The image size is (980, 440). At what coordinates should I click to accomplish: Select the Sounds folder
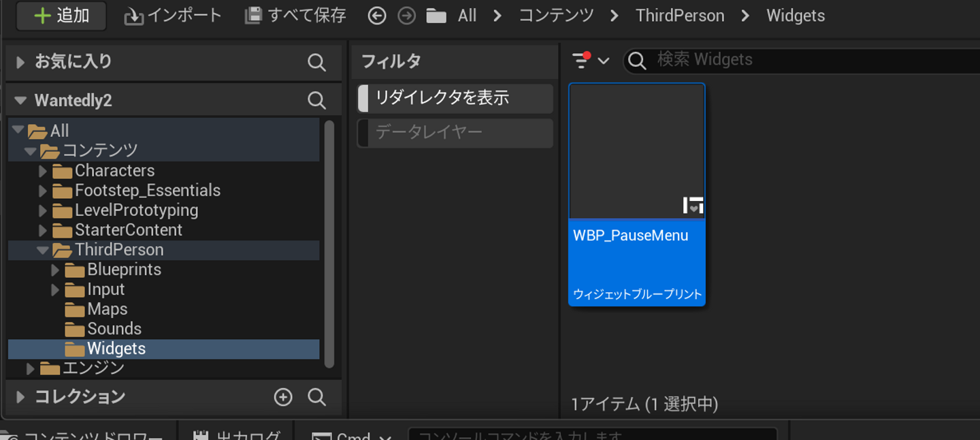point(163,329)
